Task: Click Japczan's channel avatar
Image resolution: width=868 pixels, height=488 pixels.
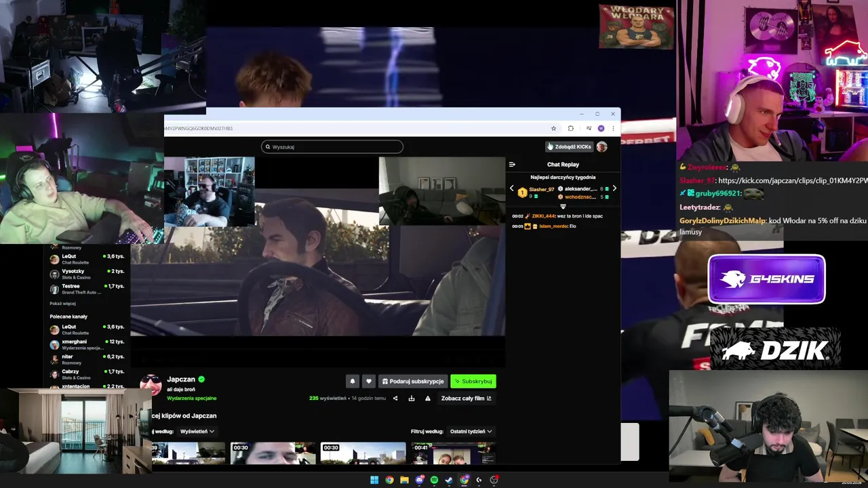Action: point(151,384)
